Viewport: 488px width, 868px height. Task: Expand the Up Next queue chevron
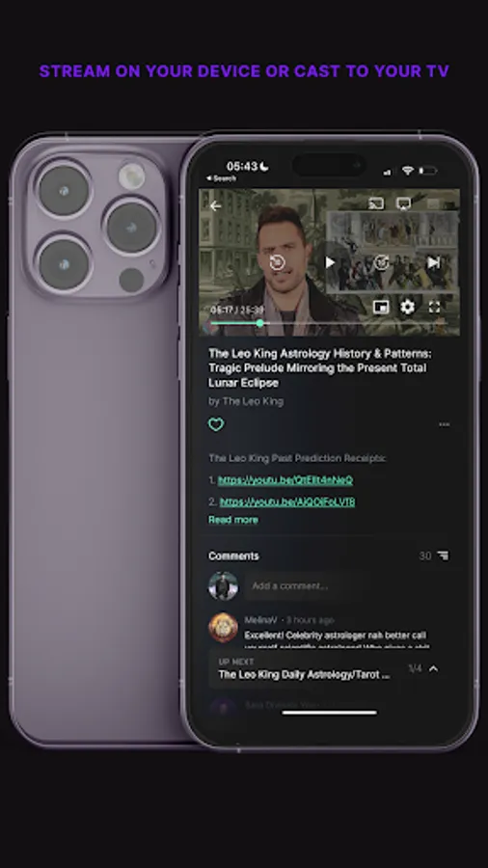[x=433, y=668]
